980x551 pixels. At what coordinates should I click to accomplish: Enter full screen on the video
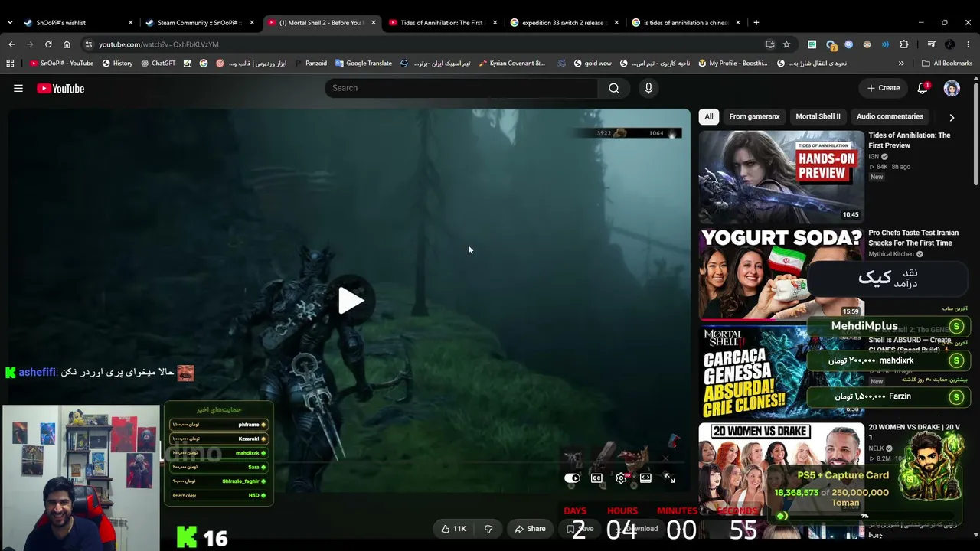670,478
